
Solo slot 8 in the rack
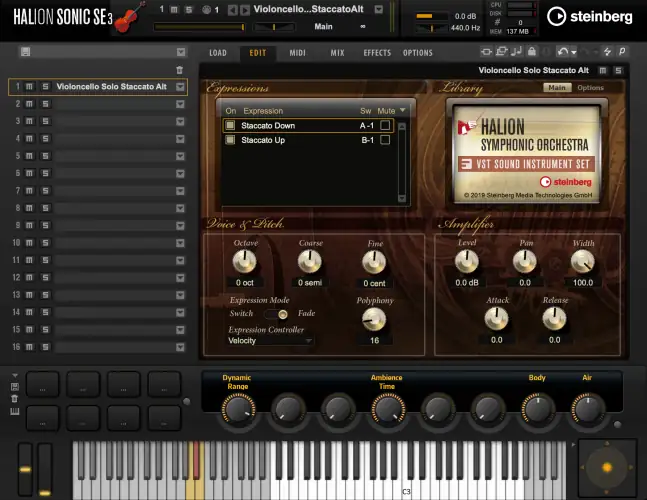click(x=44, y=207)
